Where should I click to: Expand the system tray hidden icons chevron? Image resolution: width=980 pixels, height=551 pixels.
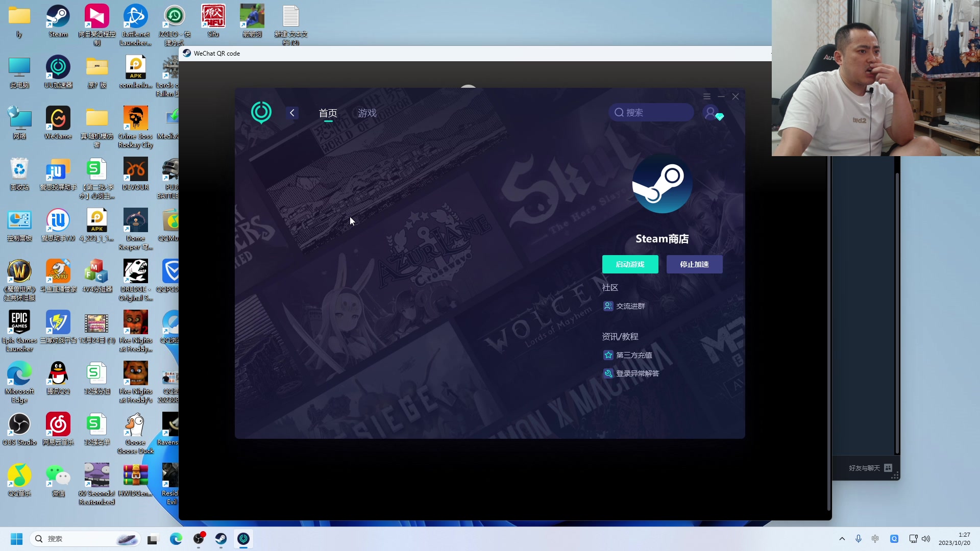pyautogui.click(x=842, y=539)
